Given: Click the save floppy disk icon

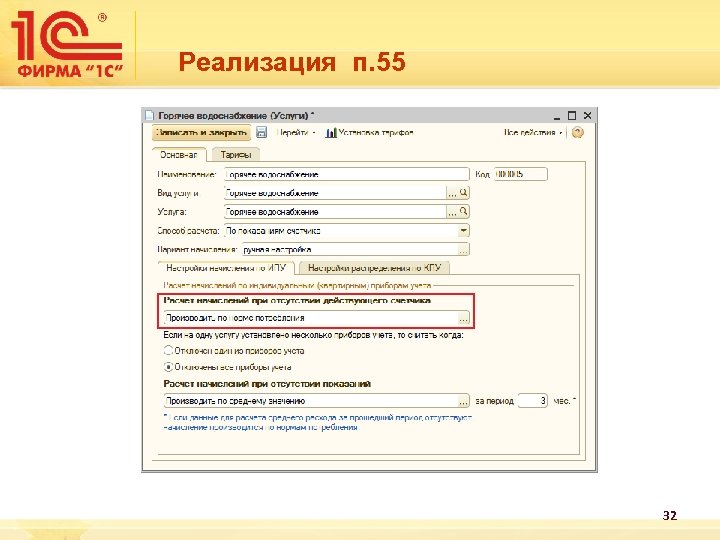Looking at the screenshot, I should 261,132.
